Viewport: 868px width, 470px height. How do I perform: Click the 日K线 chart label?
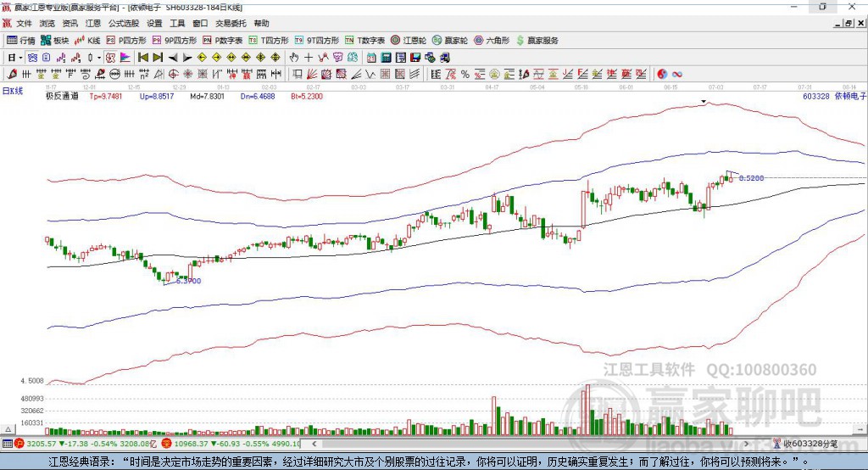click(x=13, y=91)
